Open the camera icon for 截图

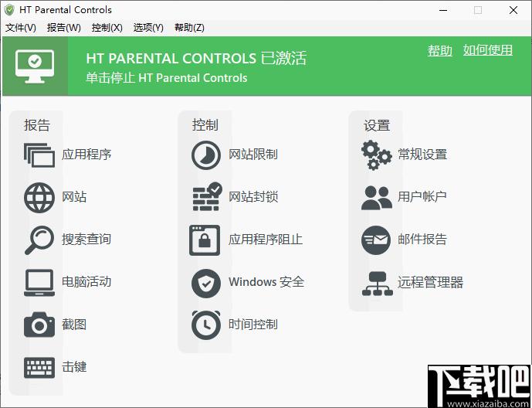tap(39, 325)
